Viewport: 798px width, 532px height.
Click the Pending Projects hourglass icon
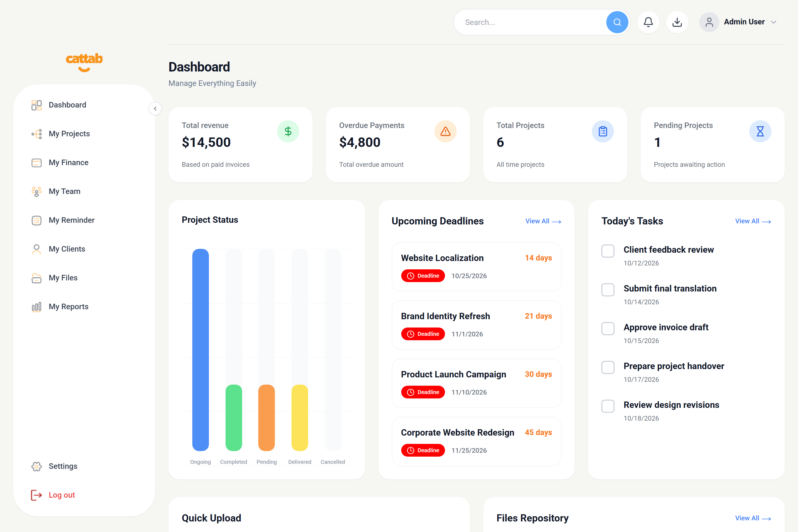(760, 131)
